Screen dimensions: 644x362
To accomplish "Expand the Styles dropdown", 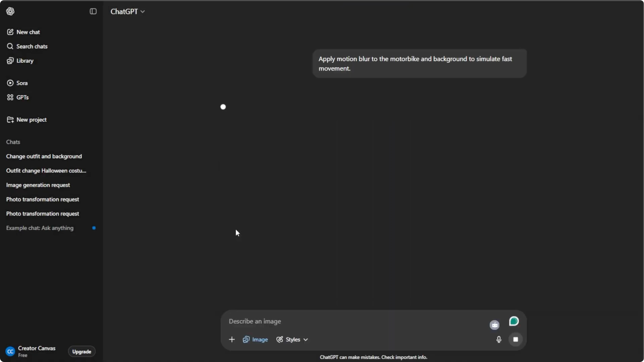I will click(x=292, y=339).
